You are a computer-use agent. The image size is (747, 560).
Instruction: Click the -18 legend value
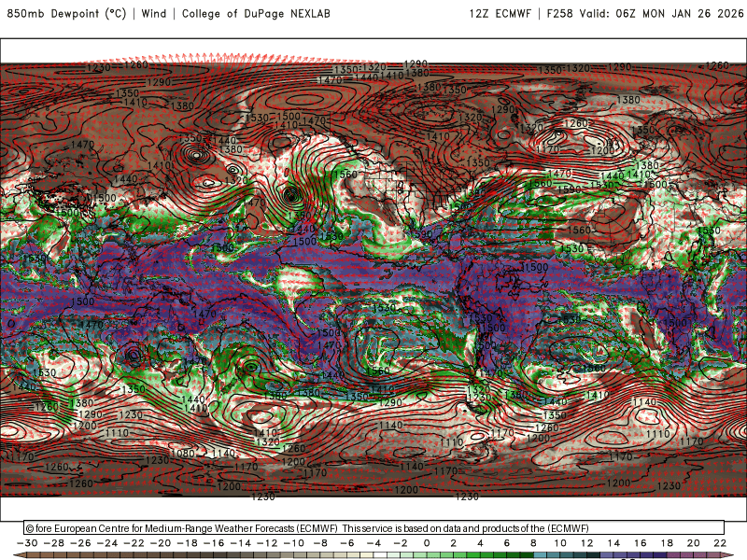click(x=188, y=543)
